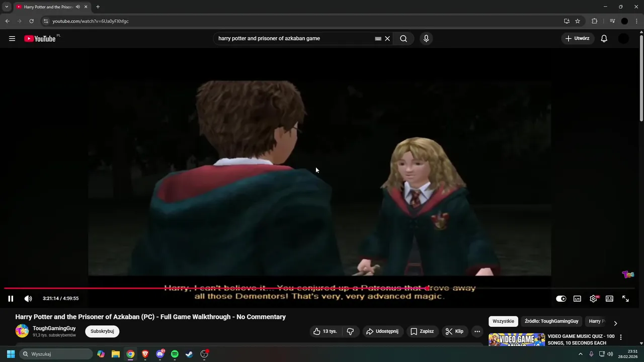
Task: Click the Utwórz create button
Action: coord(578,39)
